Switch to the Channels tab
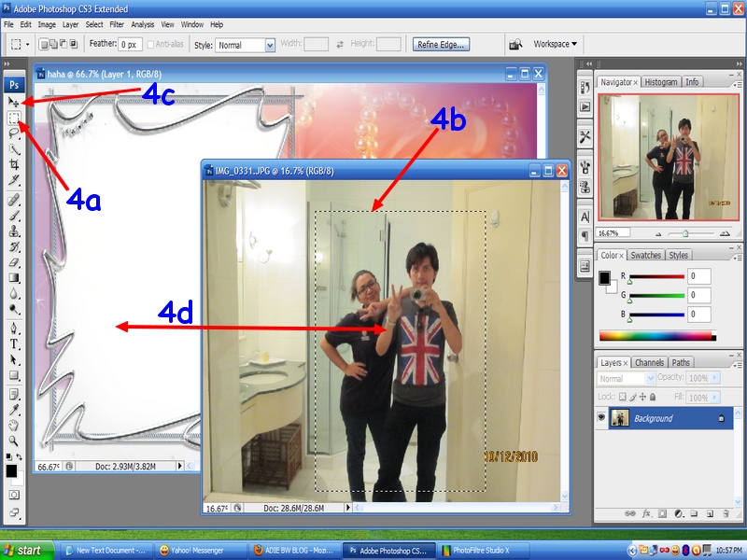 (649, 362)
